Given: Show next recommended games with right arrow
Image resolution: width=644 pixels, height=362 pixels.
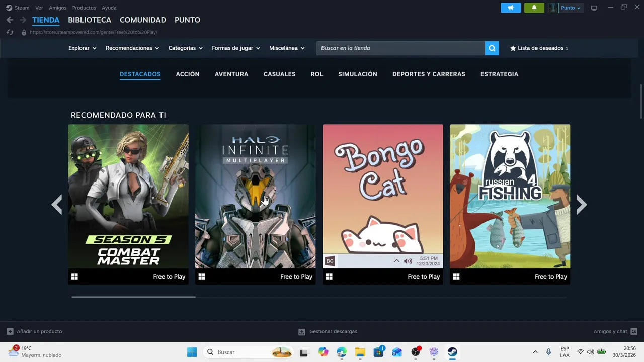Looking at the screenshot, I should (582, 205).
